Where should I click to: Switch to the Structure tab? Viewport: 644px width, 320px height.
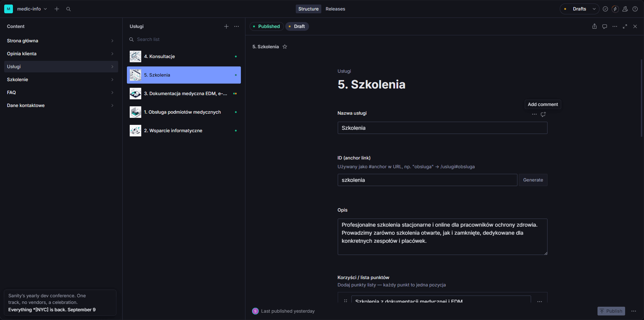[x=308, y=9]
